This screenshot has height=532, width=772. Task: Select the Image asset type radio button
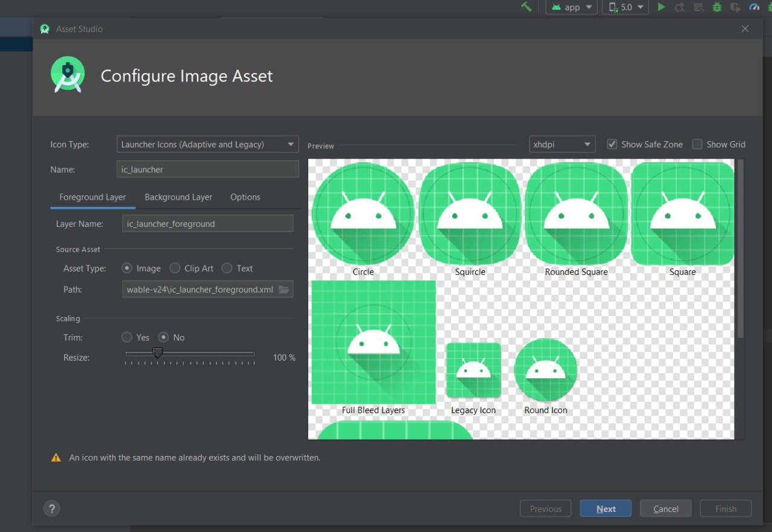(127, 268)
